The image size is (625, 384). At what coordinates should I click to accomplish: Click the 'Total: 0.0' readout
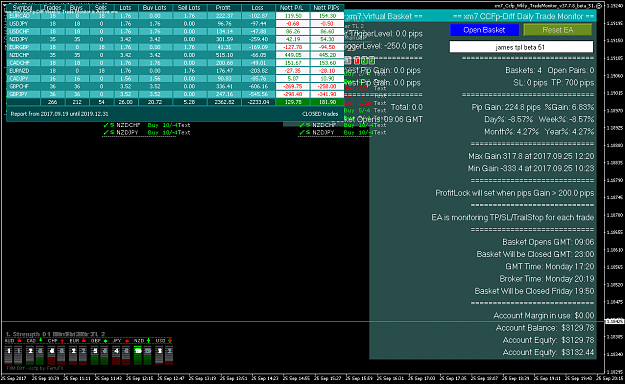pyautogui.click(x=407, y=107)
